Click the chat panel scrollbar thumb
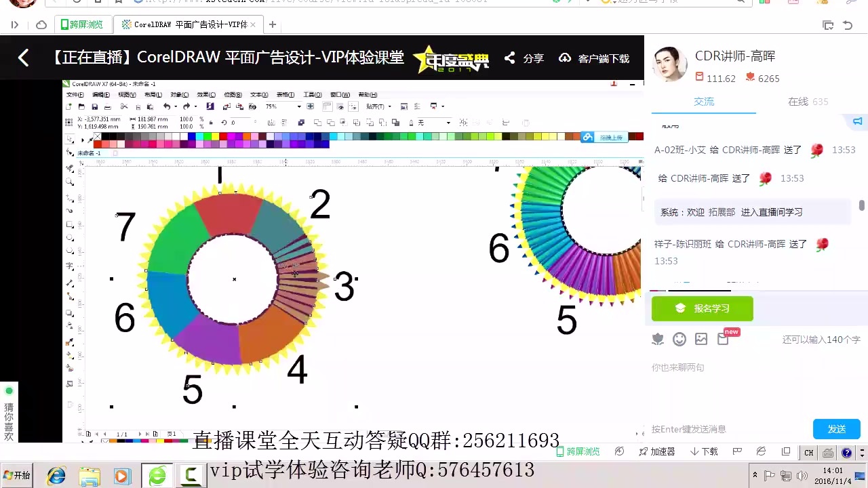Screen dimensions: 868x488 pos(862,205)
